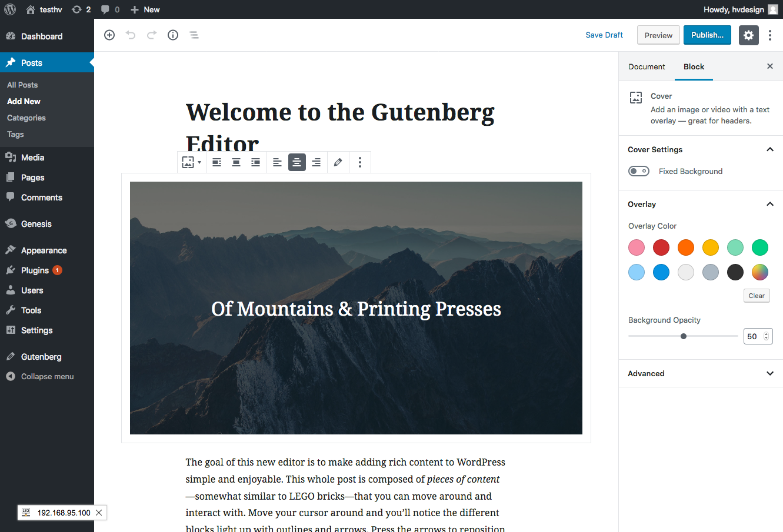Pick the red overlay color swatch
The width and height of the screenshot is (783, 532).
(661, 247)
